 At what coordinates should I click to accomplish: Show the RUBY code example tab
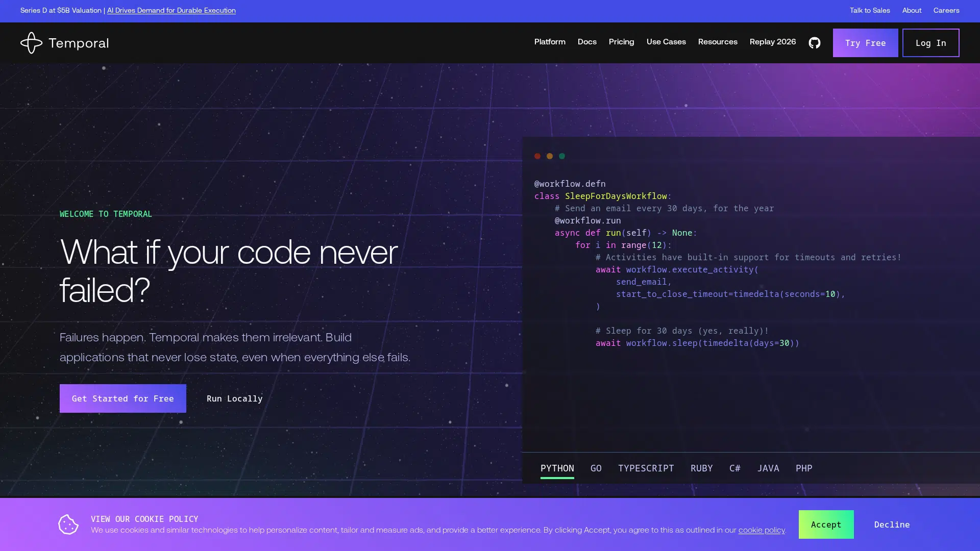click(x=701, y=468)
